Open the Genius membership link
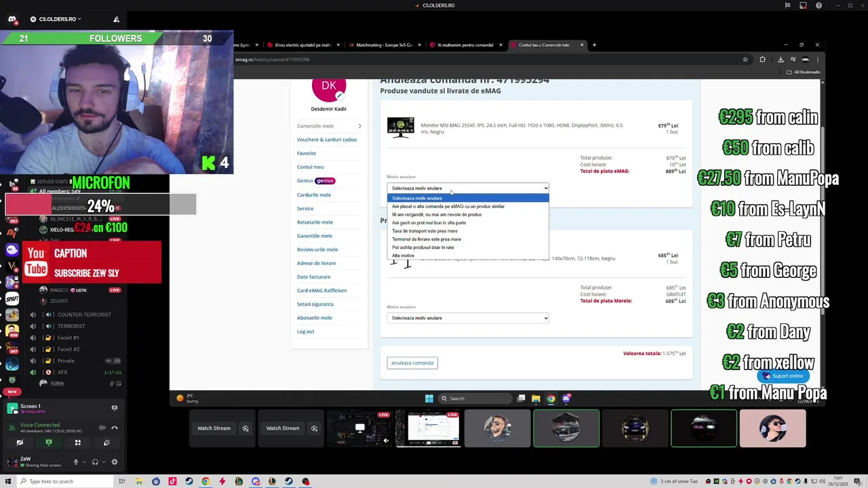 [x=315, y=181]
